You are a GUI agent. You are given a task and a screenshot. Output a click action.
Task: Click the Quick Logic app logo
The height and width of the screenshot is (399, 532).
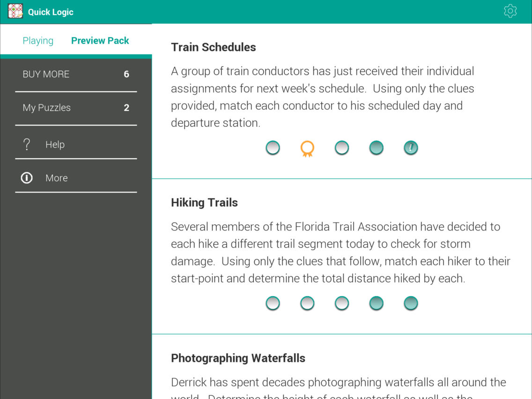pos(15,11)
